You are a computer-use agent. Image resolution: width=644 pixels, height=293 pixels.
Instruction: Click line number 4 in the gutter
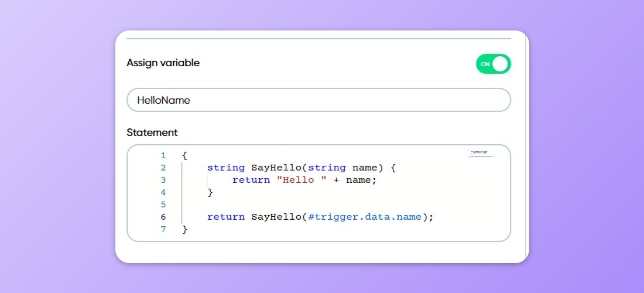(x=163, y=193)
